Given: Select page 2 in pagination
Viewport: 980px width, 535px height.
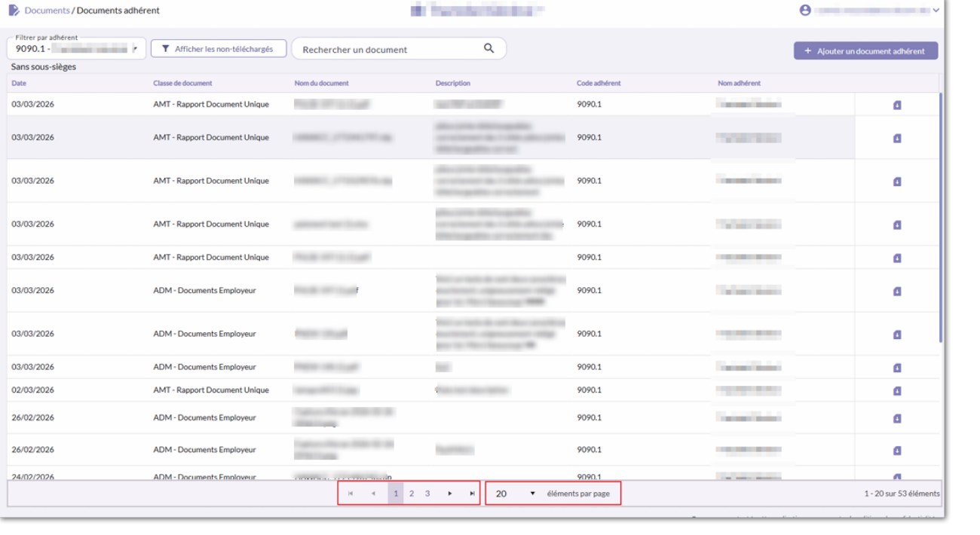Looking at the screenshot, I should 412,494.
